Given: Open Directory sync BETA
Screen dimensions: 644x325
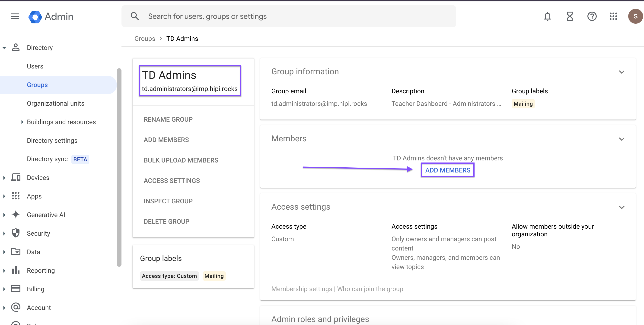Looking at the screenshot, I should click(58, 159).
